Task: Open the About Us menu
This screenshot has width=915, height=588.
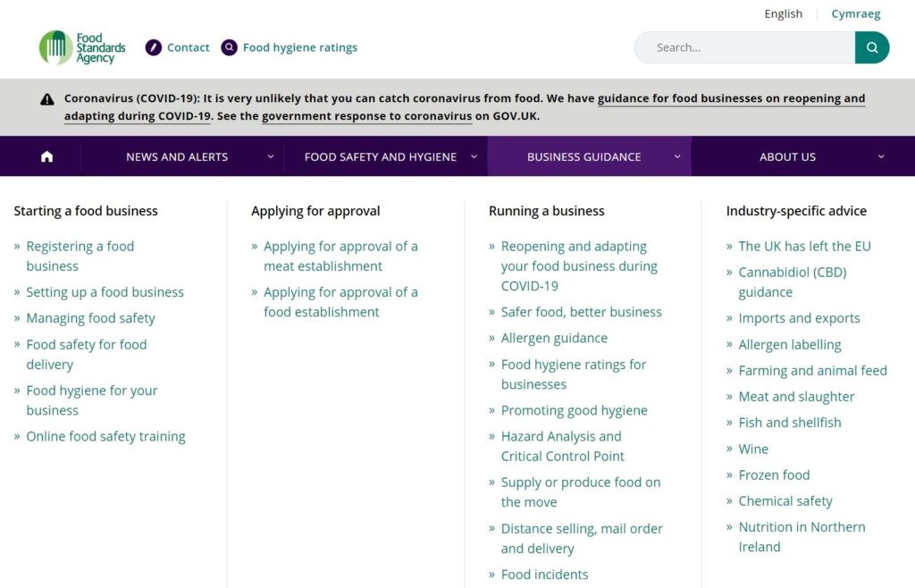Action: pyautogui.click(x=787, y=156)
